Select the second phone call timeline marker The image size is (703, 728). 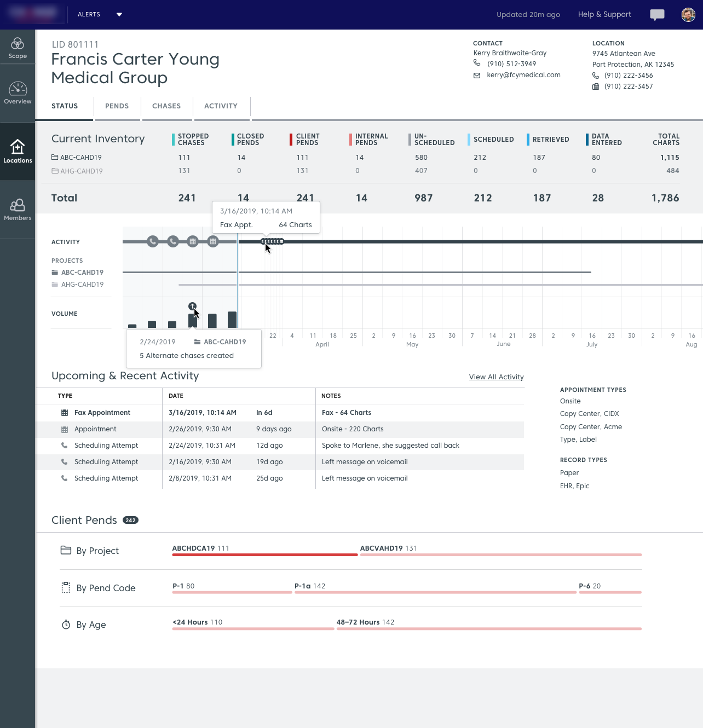[173, 241]
